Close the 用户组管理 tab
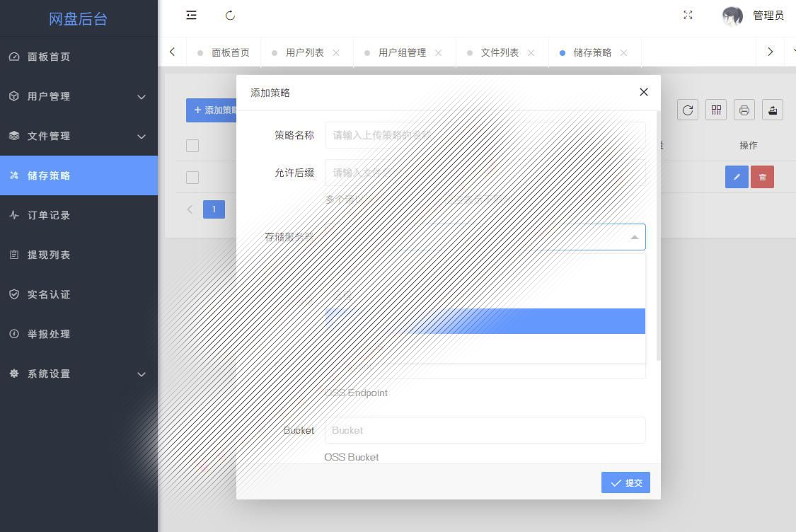 tap(439, 53)
